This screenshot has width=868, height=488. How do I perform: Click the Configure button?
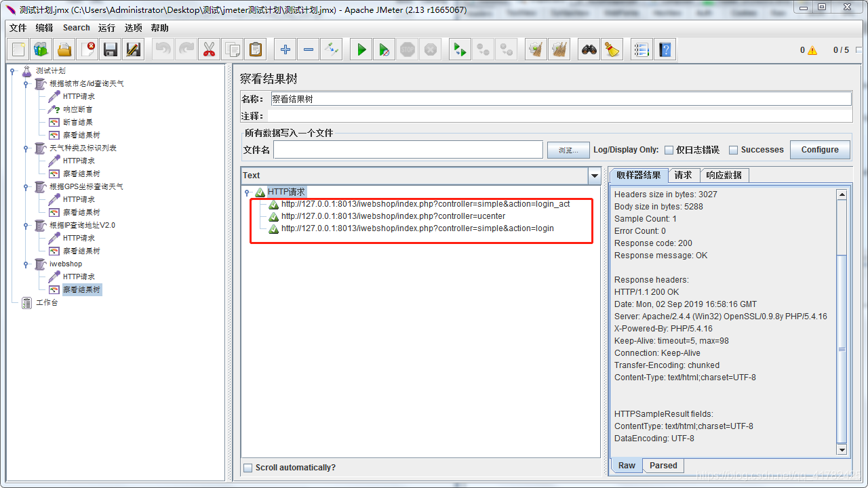820,150
